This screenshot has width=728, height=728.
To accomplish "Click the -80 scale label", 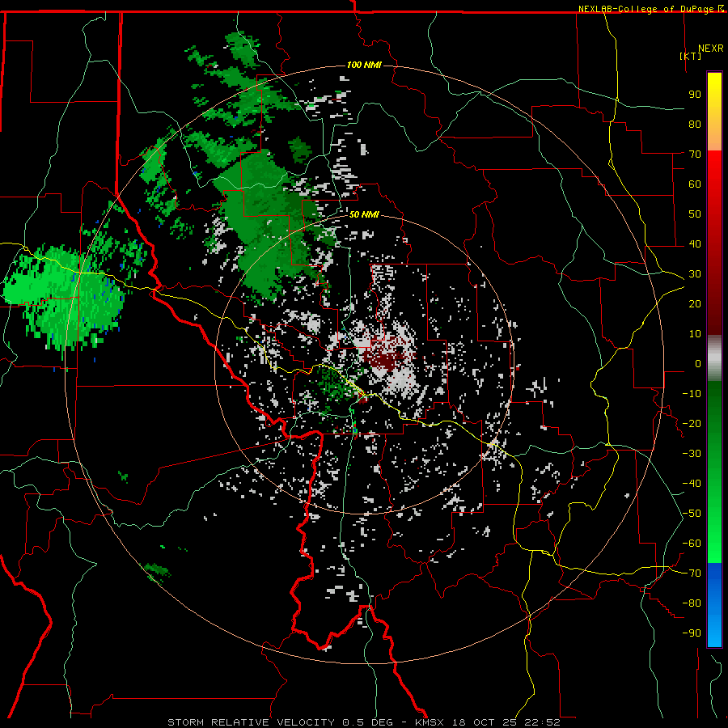I will pos(692,603).
